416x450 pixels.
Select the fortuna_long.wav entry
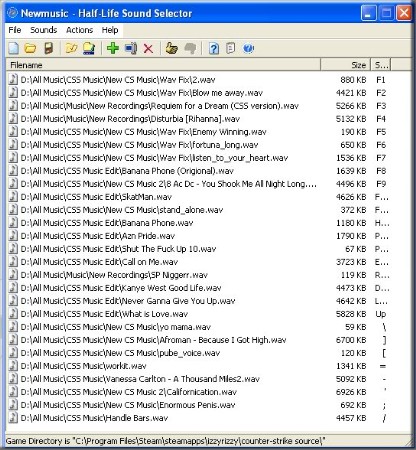click(x=139, y=145)
